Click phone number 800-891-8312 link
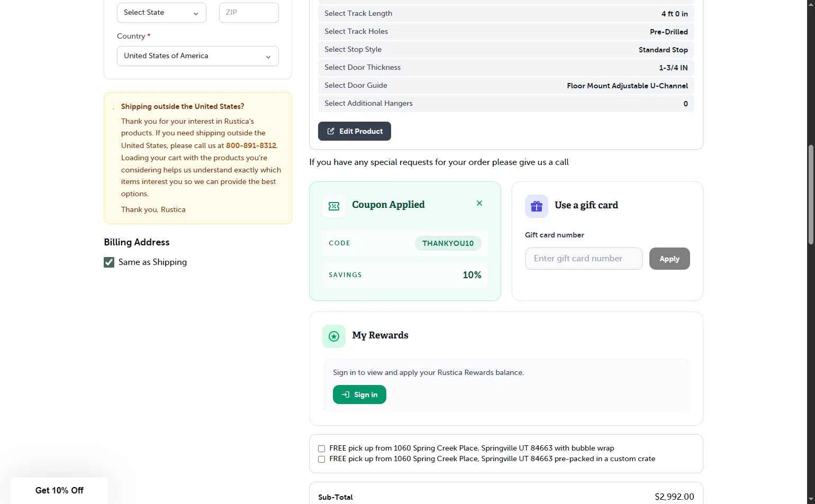This screenshot has height=504, width=815. coord(251,145)
